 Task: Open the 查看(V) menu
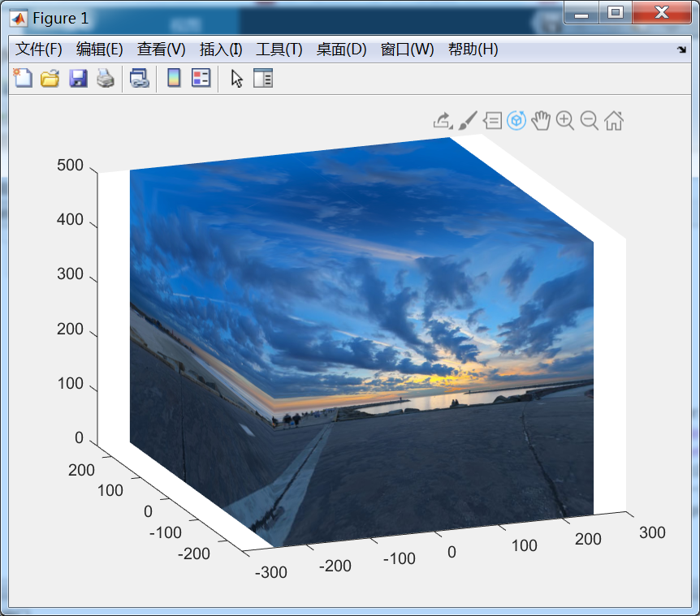click(161, 49)
